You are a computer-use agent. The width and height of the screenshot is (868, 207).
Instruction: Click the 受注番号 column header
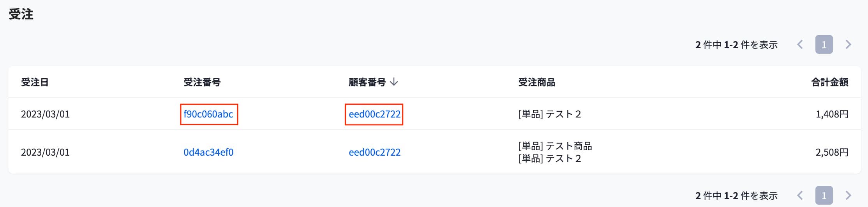click(202, 82)
